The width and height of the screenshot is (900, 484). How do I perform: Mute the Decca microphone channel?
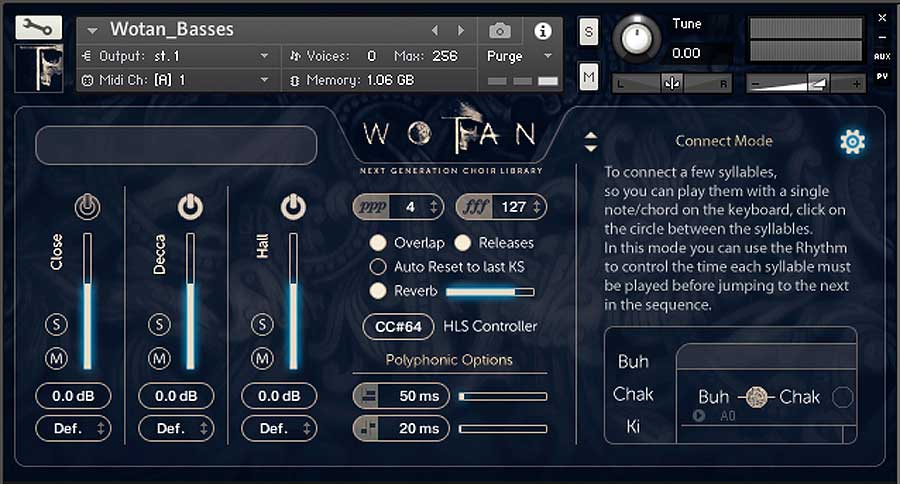[x=159, y=359]
